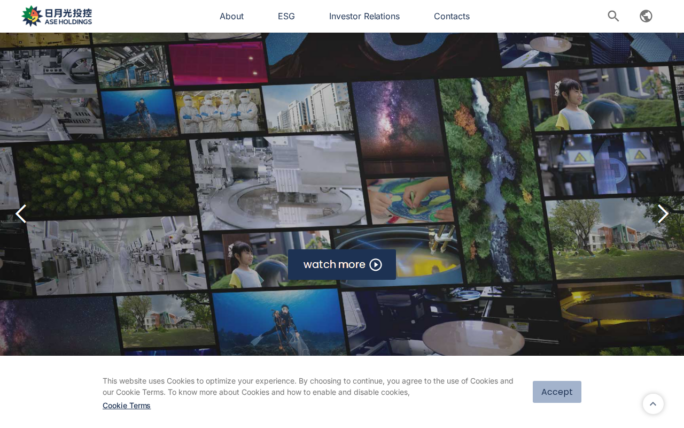The width and height of the screenshot is (684, 428).
Task: Open the Investor Relations menu
Action: (x=364, y=16)
